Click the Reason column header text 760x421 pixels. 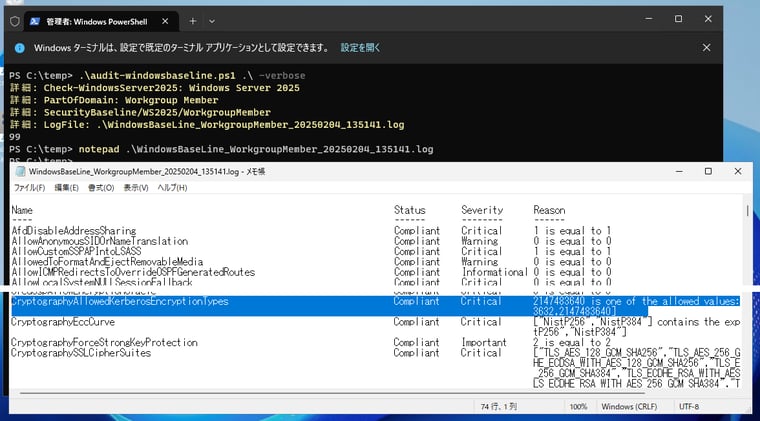click(549, 210)
